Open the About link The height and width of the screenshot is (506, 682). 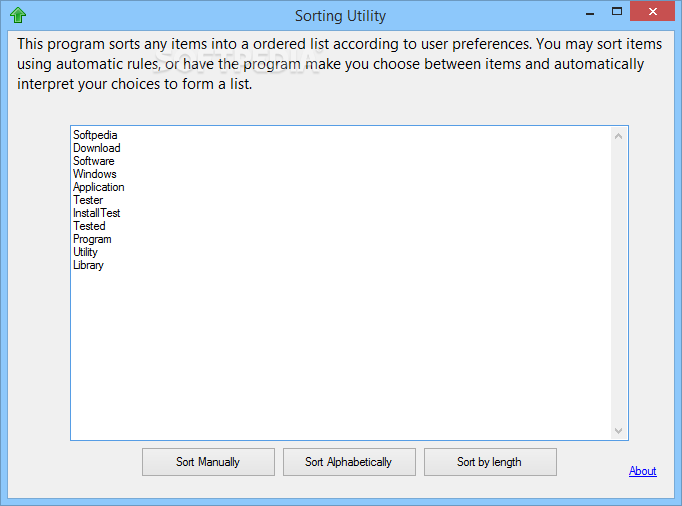[642, 471]
